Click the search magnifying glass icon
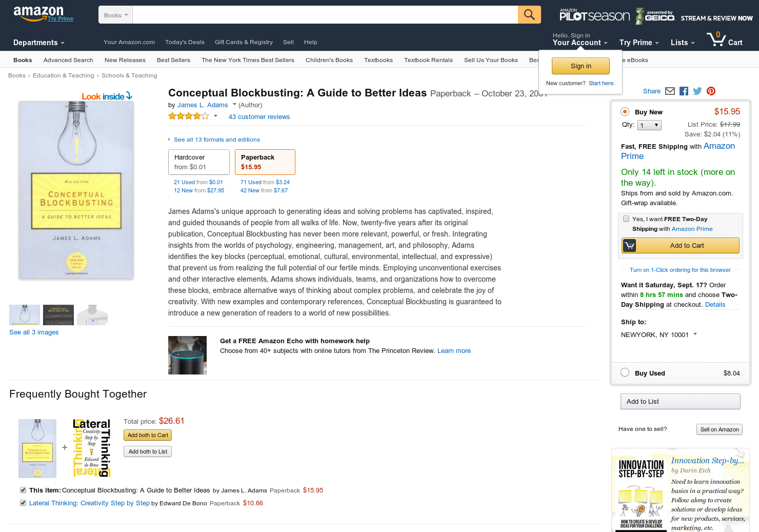Viewport: 759px width, 532px height. click(x=529, y=14)
